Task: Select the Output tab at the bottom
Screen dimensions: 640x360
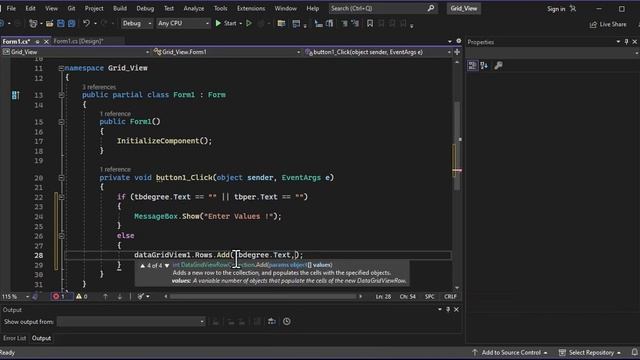Action: [x=41, y=338]
